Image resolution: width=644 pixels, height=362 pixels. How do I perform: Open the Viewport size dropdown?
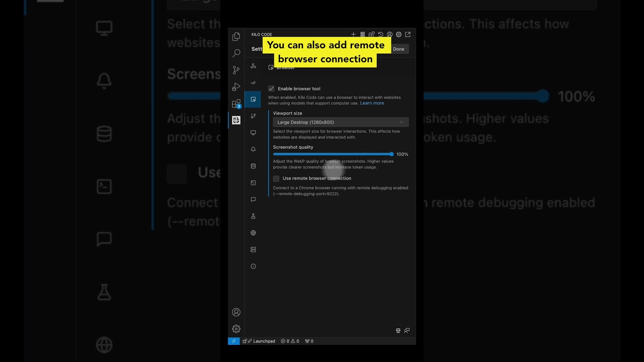[341, 122]
